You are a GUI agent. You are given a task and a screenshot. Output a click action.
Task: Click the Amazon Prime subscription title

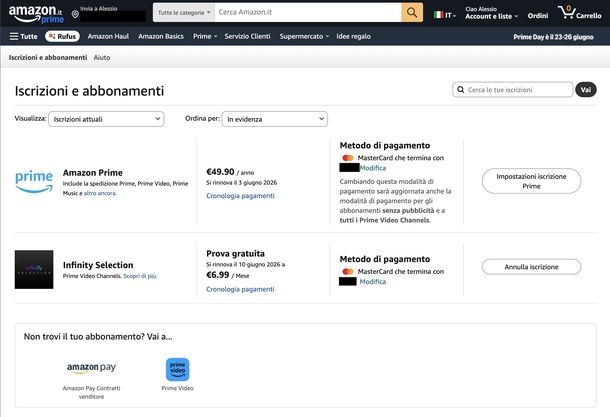[x=93, y=172]
